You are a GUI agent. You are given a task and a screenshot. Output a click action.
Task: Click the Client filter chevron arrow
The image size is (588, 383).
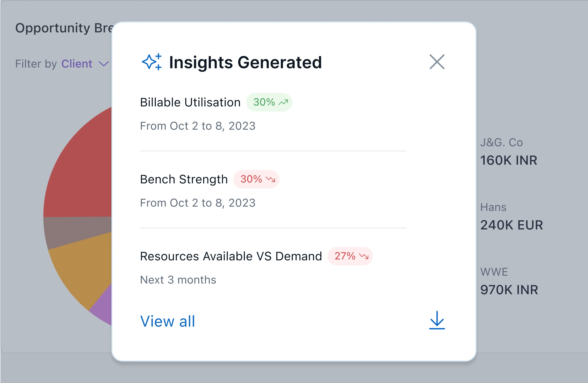104,64
